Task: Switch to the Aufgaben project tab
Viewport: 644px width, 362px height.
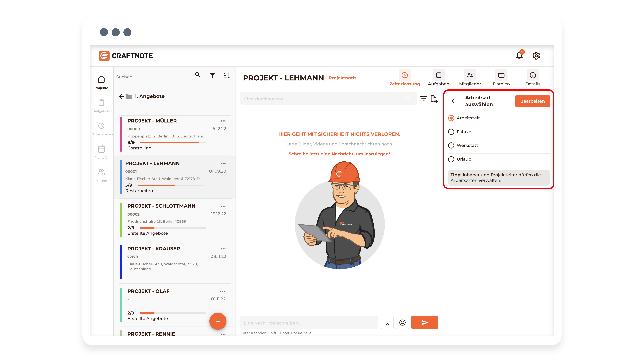Action: [439, 78]
